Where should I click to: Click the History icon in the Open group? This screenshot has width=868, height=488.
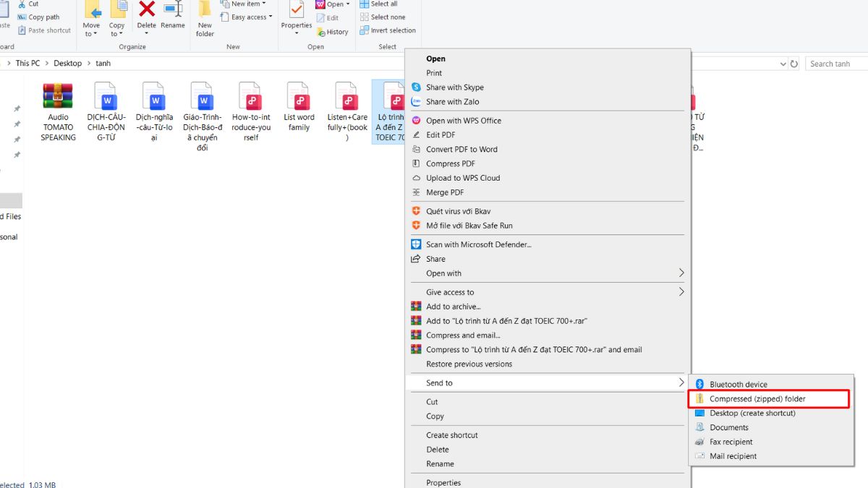(333, 31)
